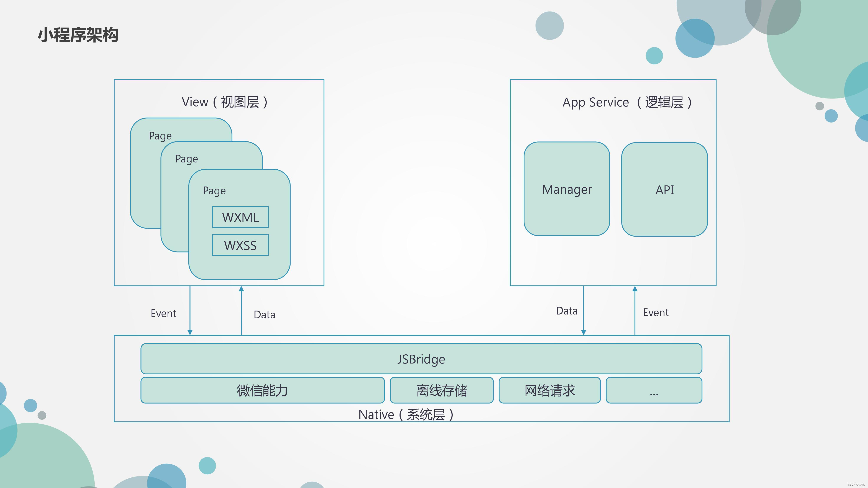Click the Data label below App Service
This screenshot has width=868, height=488.
[x=567, y=311]
